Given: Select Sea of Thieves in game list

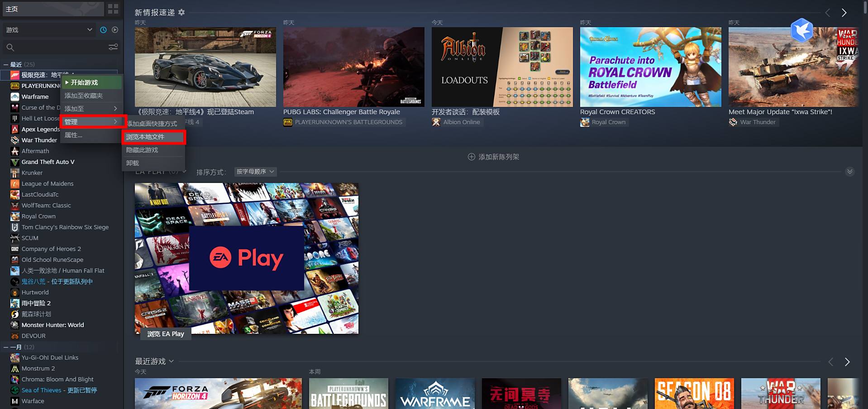Looking at the screenshot, I should (59, 390).
